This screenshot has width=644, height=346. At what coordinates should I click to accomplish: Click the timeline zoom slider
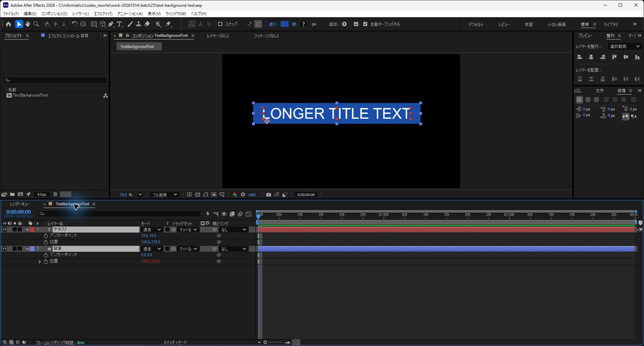(274, 342)
